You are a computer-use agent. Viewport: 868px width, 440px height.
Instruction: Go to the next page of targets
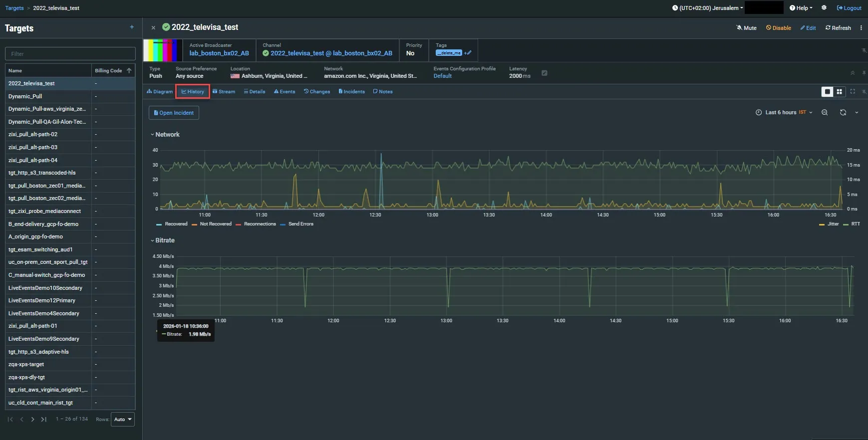click(33, 420)
